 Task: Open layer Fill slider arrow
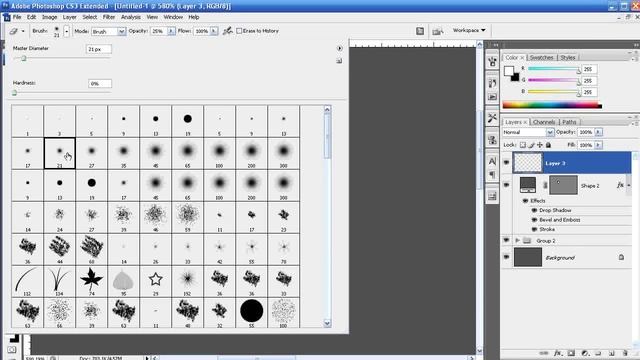[598, 145]
